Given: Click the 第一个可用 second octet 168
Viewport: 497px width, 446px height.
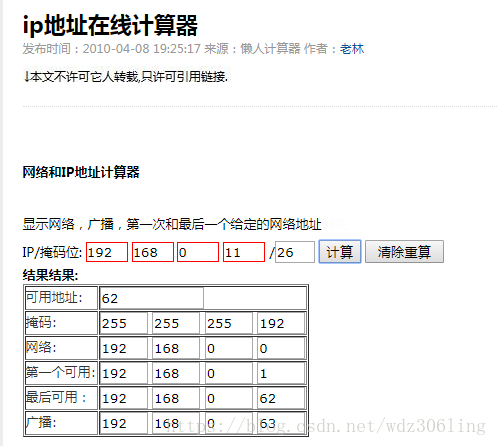Looking at the screenshot, I should coord(176,373).
